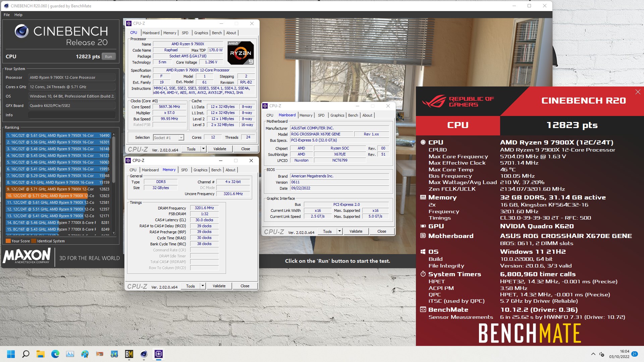Close the BenchMate result panel
644x362 pixels.
638,92
